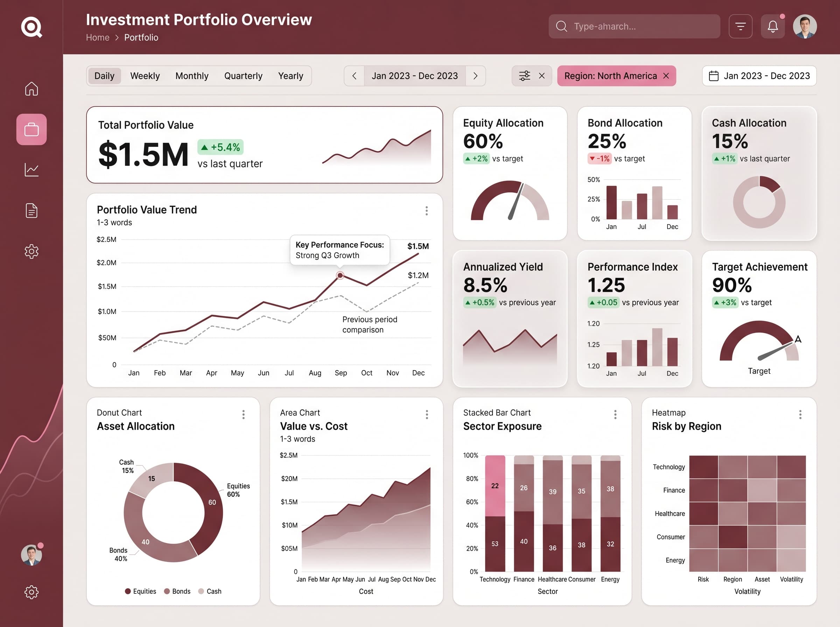Click the search magnifier icon
The width and height of the screenshot is (840, 627).
561,27
